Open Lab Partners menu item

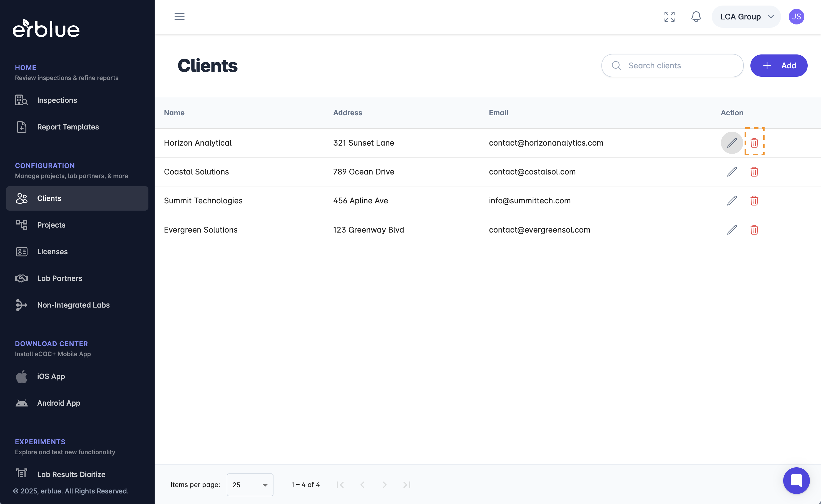(x=60, y=278)
